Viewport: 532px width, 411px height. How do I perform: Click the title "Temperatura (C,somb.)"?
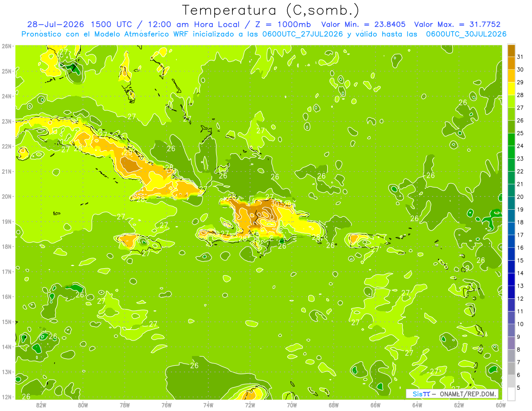(x=270, y=10)
